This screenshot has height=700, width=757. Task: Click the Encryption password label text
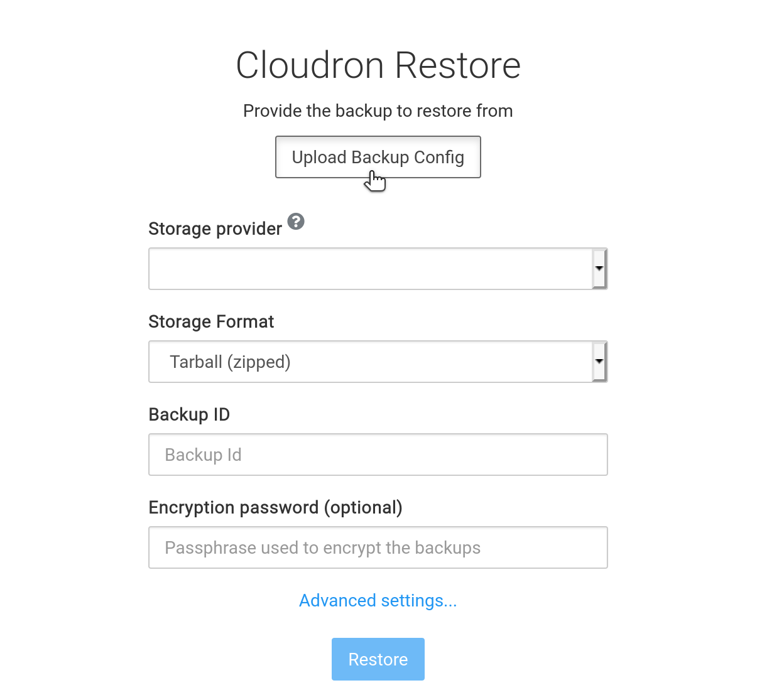234,507
